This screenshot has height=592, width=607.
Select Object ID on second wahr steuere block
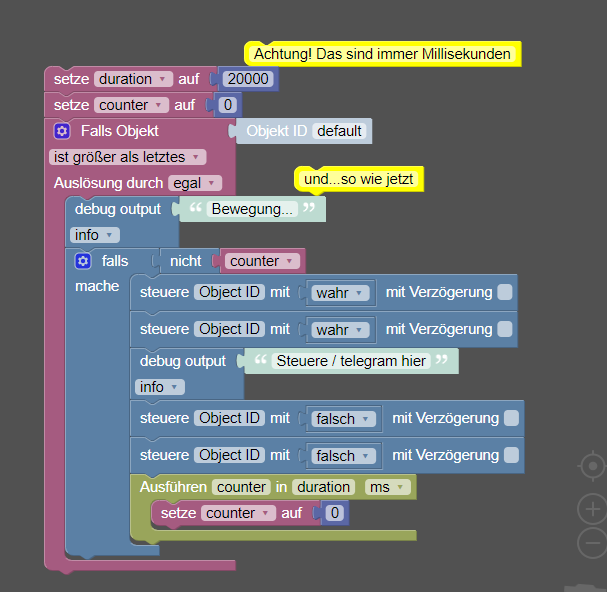coord(229,329)
